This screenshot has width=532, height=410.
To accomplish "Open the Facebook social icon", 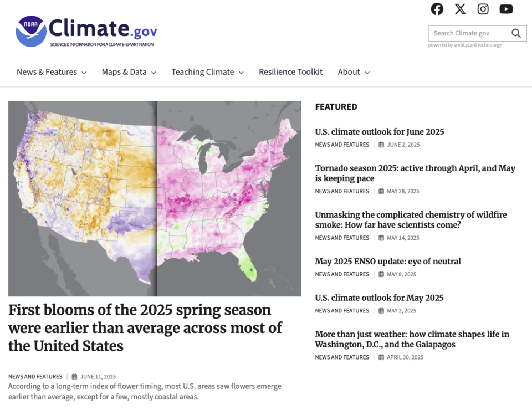I will click(x=437, y=9).
